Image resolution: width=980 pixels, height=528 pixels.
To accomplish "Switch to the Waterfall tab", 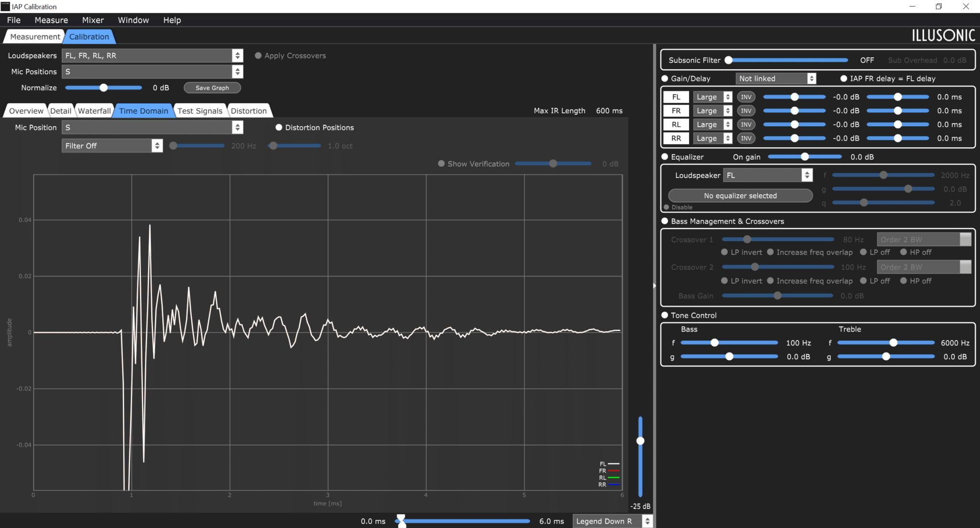I will click(94, 111).
